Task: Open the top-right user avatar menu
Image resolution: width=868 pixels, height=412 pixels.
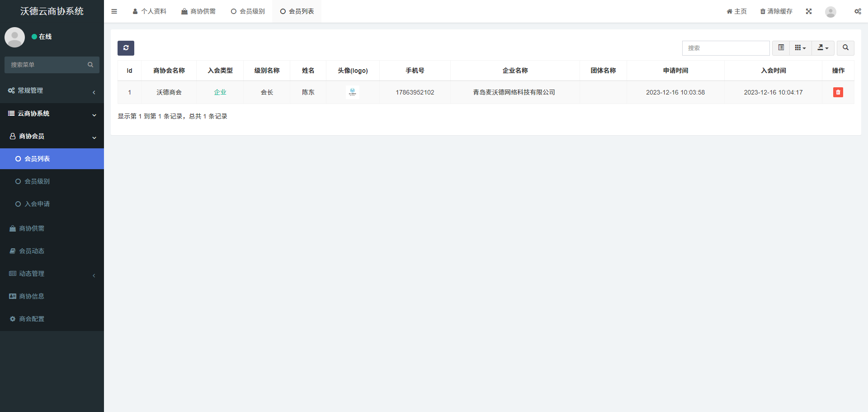Action: click(830, 12)
